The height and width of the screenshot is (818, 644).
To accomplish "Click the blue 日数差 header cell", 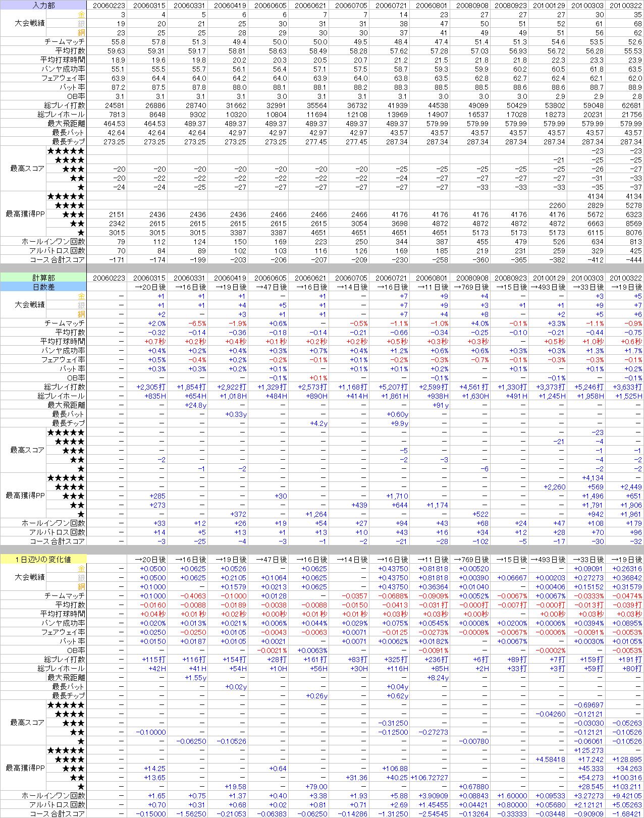I will pos(43,287).
